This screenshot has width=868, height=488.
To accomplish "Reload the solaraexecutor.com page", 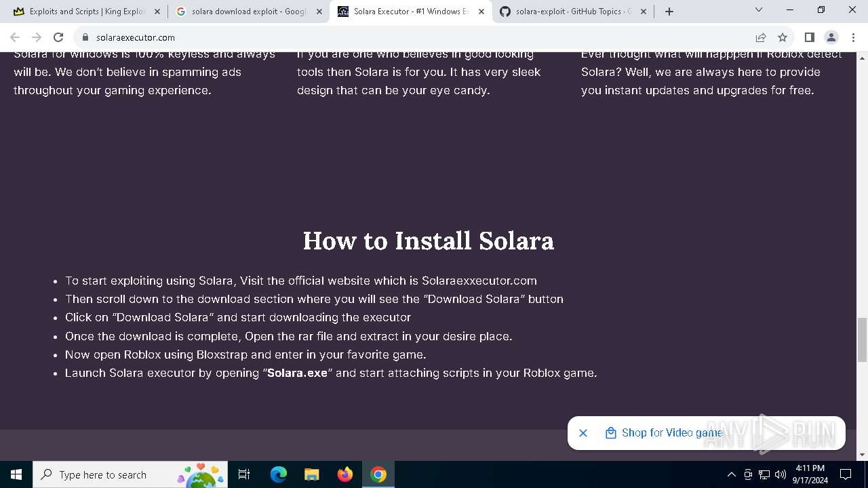I will coord(58,37).
